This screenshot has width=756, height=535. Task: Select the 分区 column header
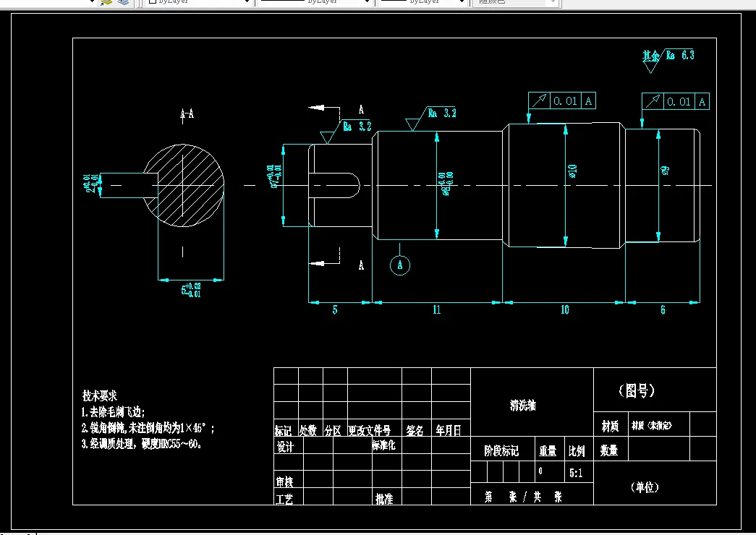tap(333, 430)
